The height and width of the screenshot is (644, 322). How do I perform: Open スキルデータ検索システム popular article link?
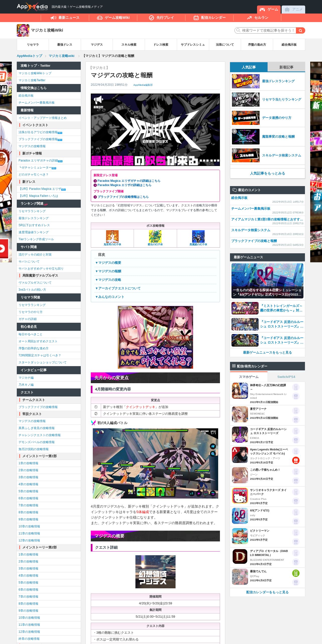tap(281, 155)
